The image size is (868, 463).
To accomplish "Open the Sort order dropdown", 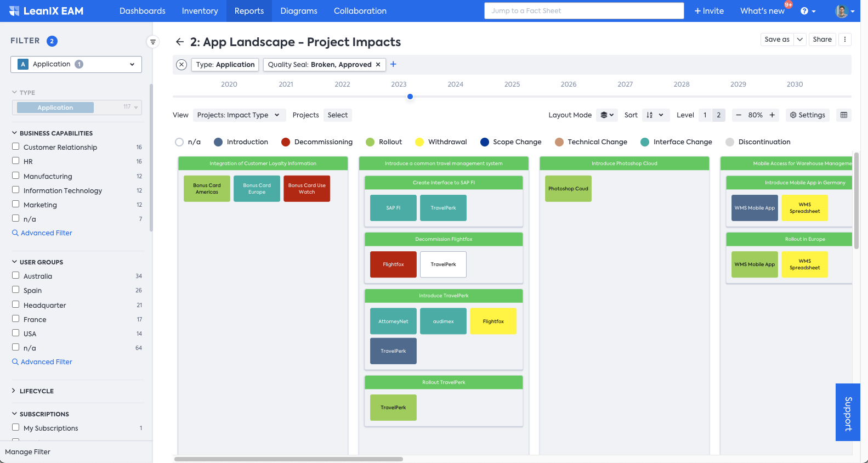I will 655,115.
